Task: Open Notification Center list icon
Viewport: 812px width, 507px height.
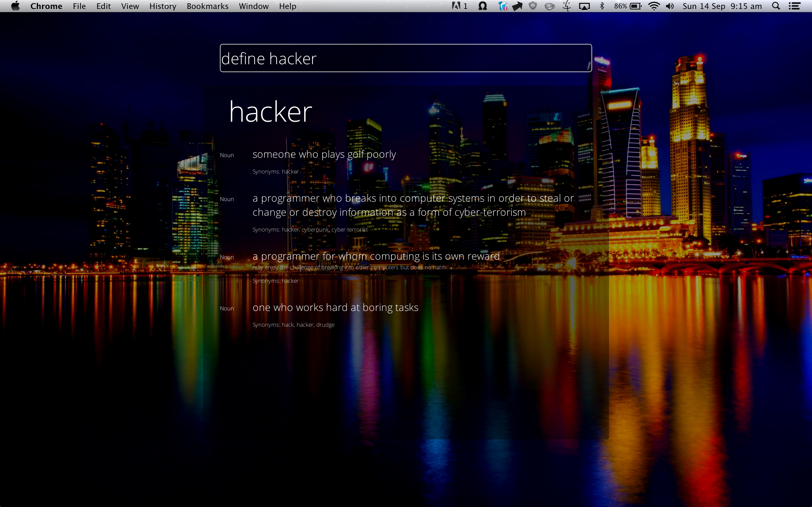Action: (x=795, y=6)
